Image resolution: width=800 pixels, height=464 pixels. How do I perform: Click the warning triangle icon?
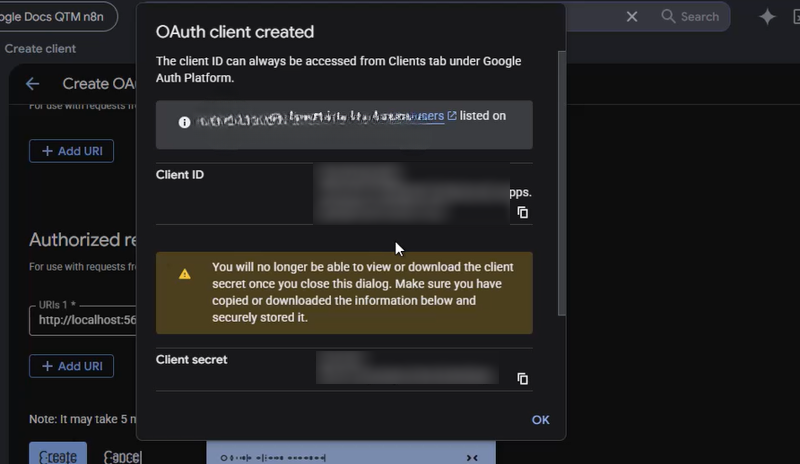click(x=185, y=275)
